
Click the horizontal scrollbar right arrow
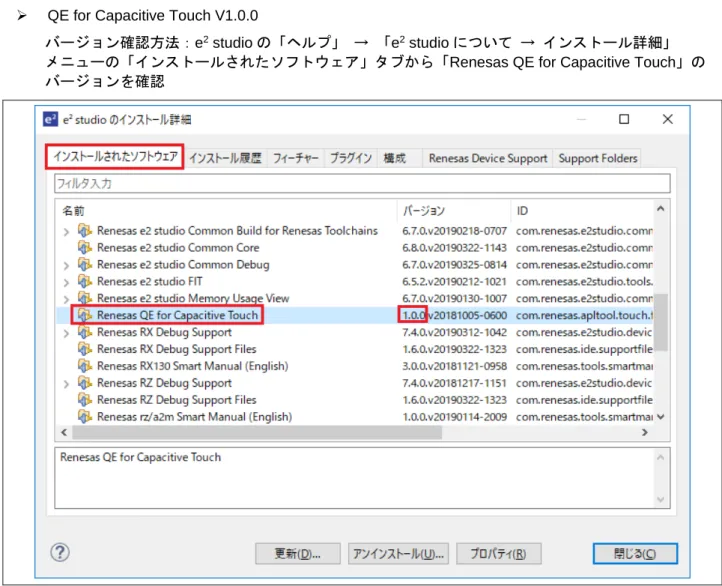(645, 432)
